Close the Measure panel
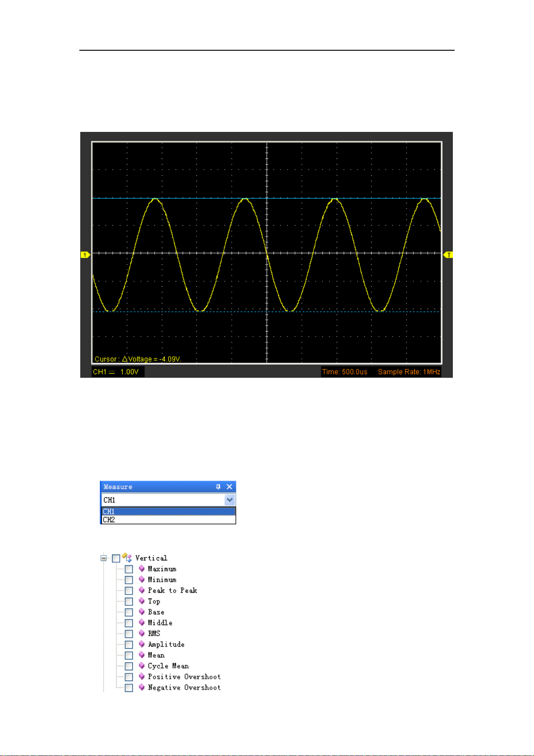Screen dimensions: 534x756 point(230,487)
